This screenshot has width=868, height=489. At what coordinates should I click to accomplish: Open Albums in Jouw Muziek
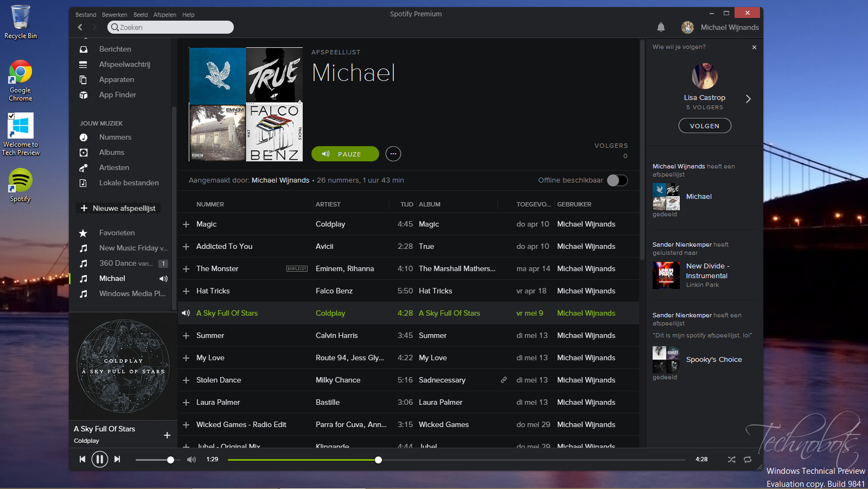[111, 152]
